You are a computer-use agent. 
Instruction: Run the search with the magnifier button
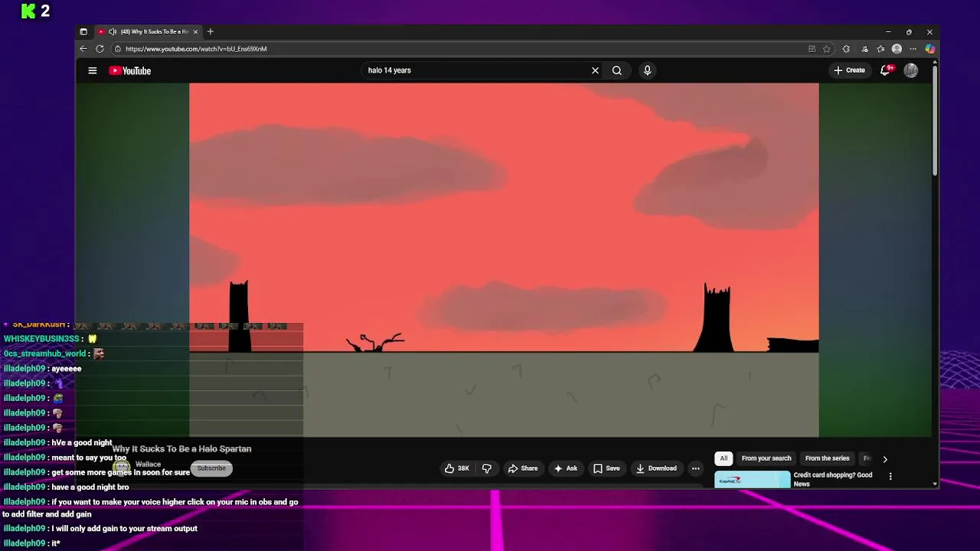point(617,70)
